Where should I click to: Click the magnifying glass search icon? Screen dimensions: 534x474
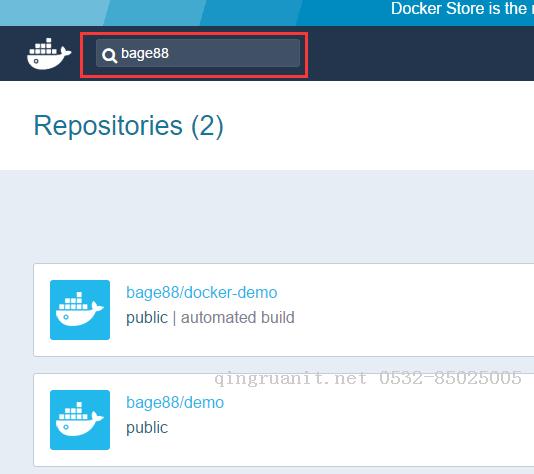110,55
